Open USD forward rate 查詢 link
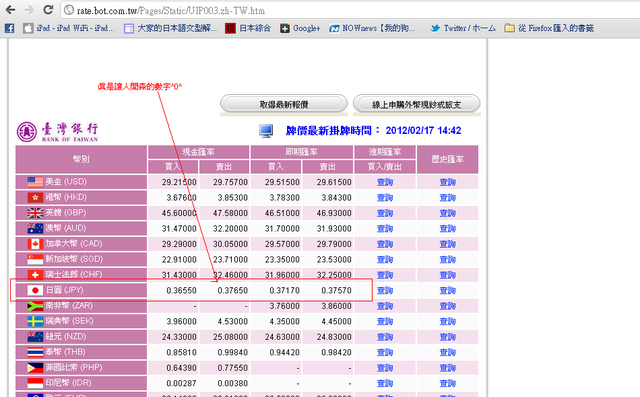This screenshot has height=397, width=640. [385, 182]
